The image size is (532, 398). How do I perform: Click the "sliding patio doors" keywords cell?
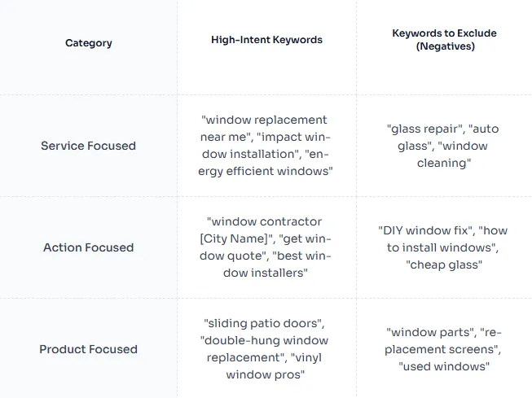pos(266,348)
